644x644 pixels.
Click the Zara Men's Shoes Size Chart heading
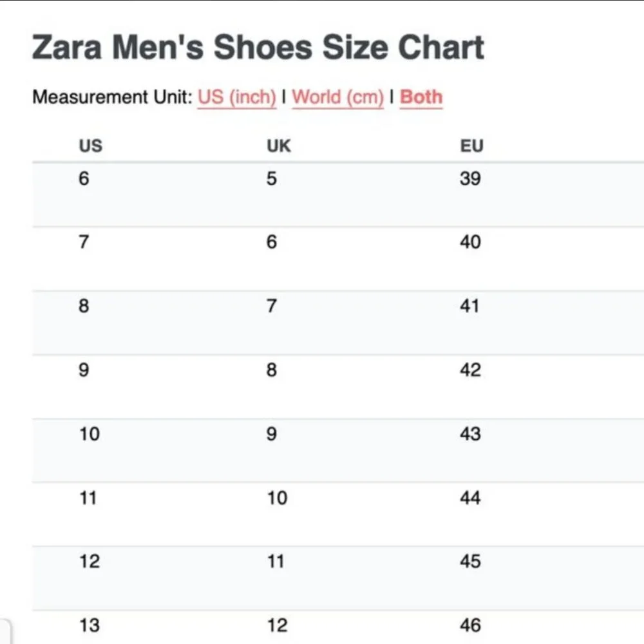click(258, 47)
